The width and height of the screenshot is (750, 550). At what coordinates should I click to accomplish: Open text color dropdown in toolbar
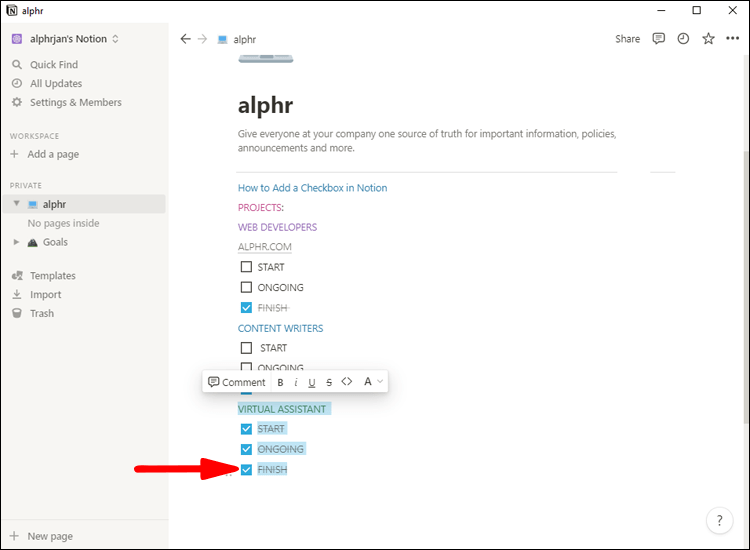click(x=372, y=382)
